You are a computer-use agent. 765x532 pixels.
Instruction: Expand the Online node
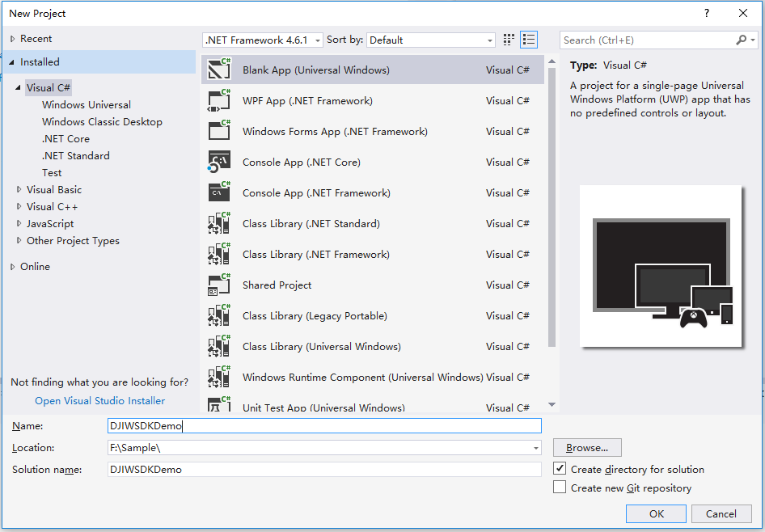pyautogui.click(x=13, y=266)
